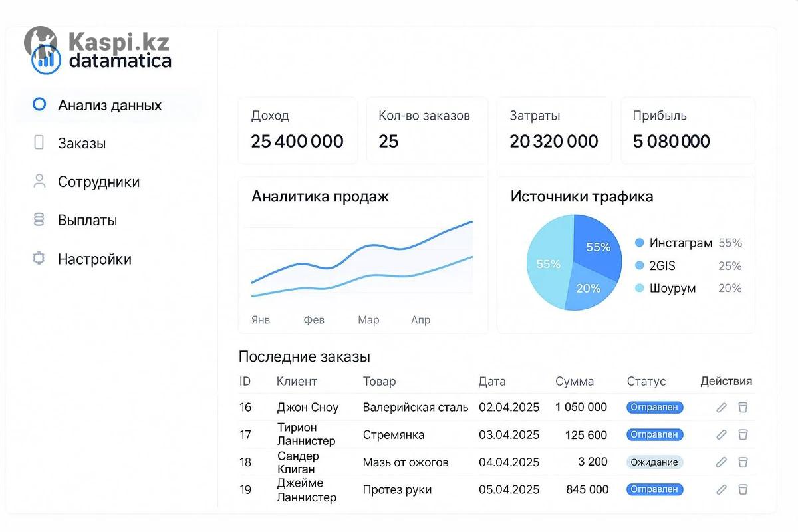Sort table by Клиент column header
Viewport: 798px width, 532px height.
[x=297, y=382]
